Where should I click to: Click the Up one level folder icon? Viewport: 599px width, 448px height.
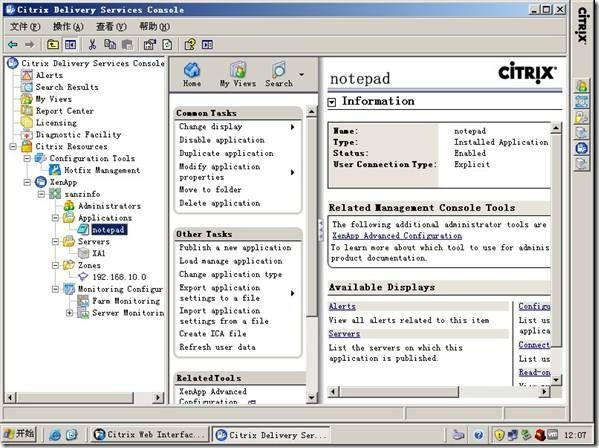[53, 45]
